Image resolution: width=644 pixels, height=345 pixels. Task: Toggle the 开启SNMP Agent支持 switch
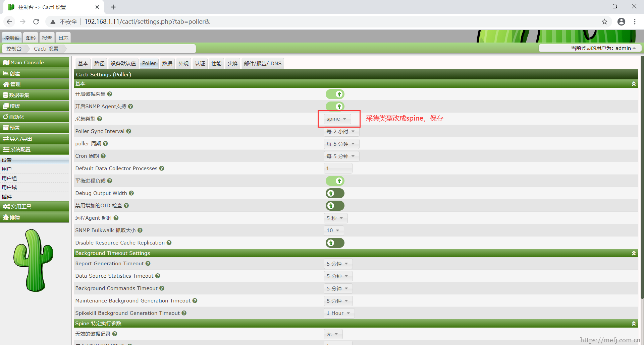click(335, 107)
